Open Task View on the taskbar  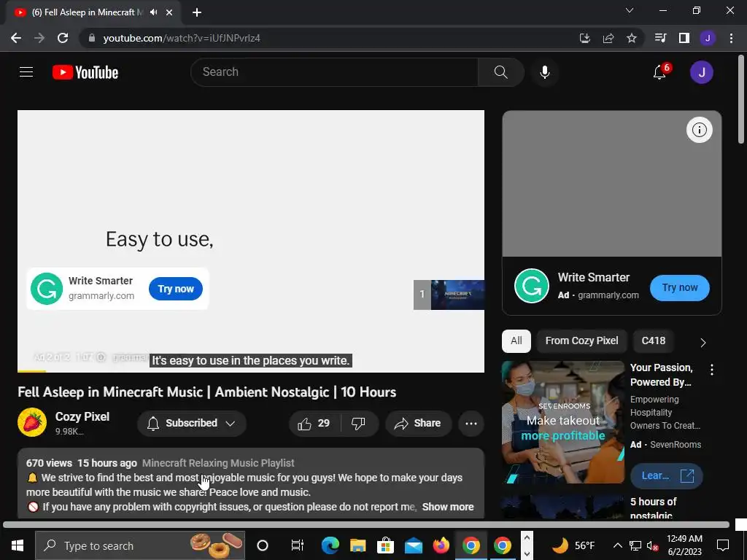298,545
